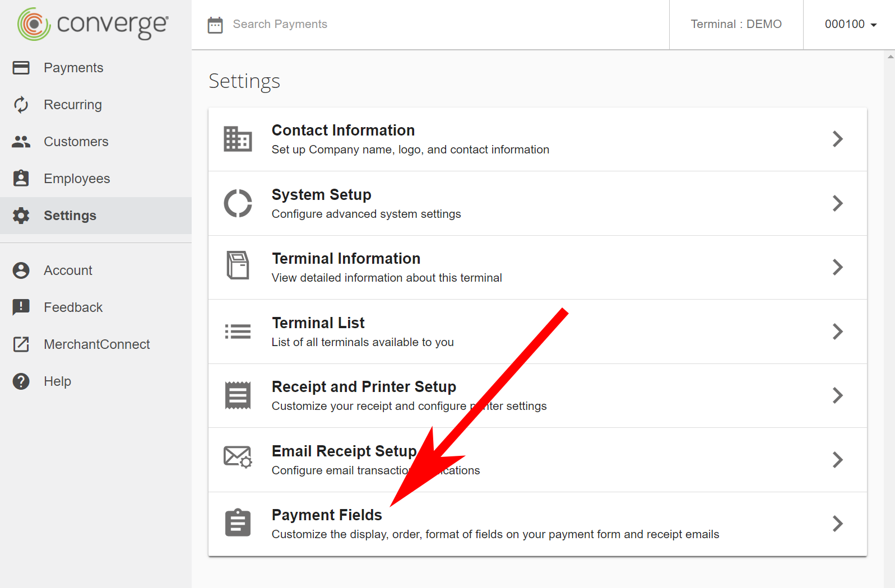This screenshot has width=895, height=588.
Task: Click 'List of all terminals available to you'
Action: pos(363,342)
